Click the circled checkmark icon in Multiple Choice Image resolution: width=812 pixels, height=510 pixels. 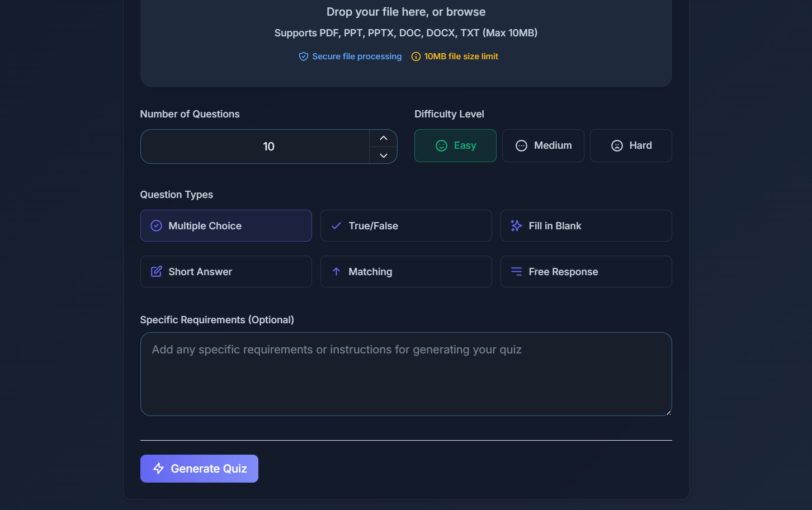[156, 225]
